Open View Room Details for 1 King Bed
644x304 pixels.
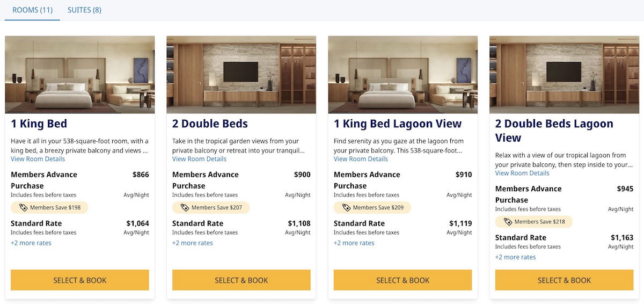[x=38, y=159]
